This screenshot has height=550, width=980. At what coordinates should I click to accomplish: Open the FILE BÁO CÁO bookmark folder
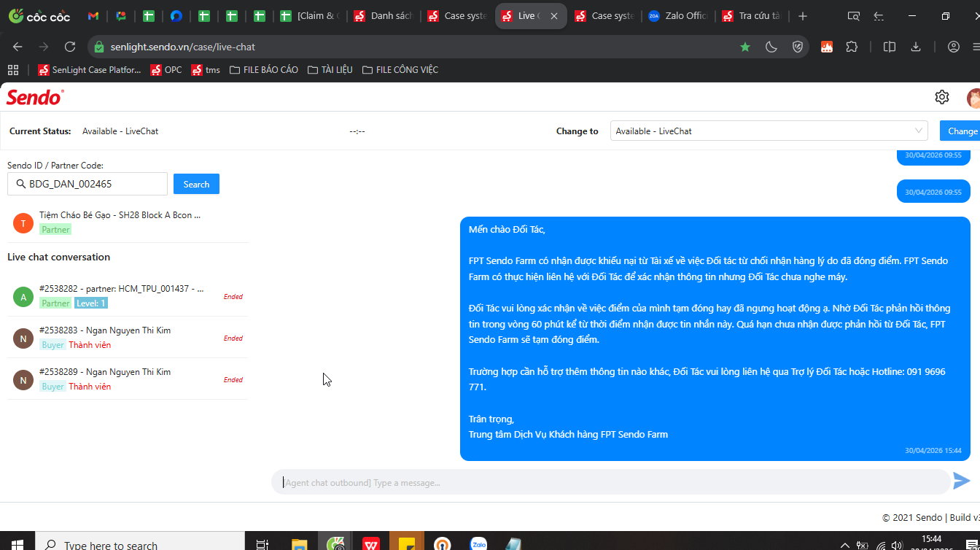click(263, 70)
